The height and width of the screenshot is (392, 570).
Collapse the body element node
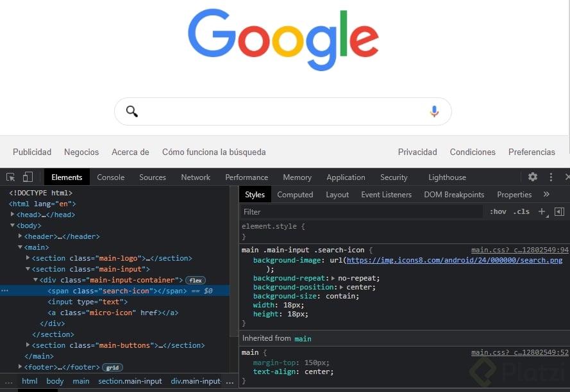[12, 225]
